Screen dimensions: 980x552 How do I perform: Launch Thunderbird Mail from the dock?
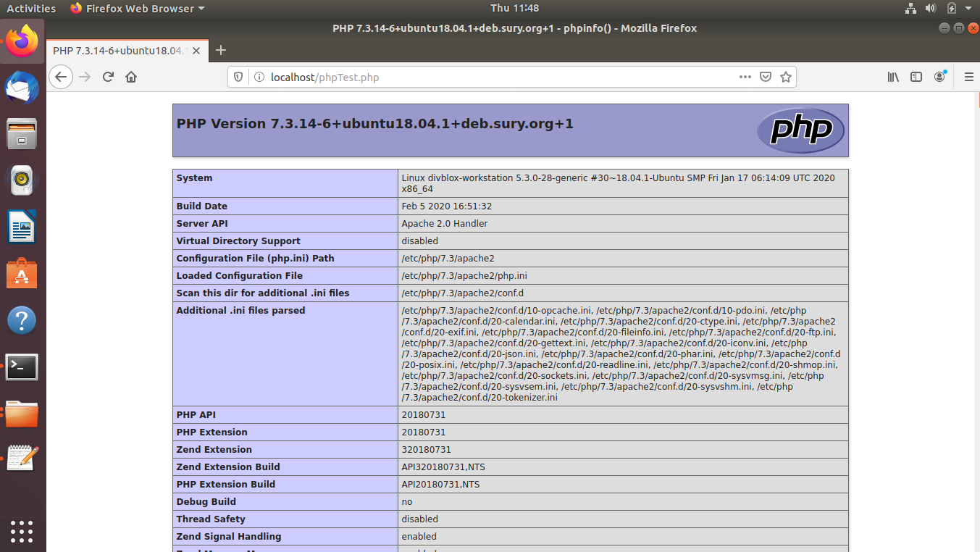click(22, 88)
